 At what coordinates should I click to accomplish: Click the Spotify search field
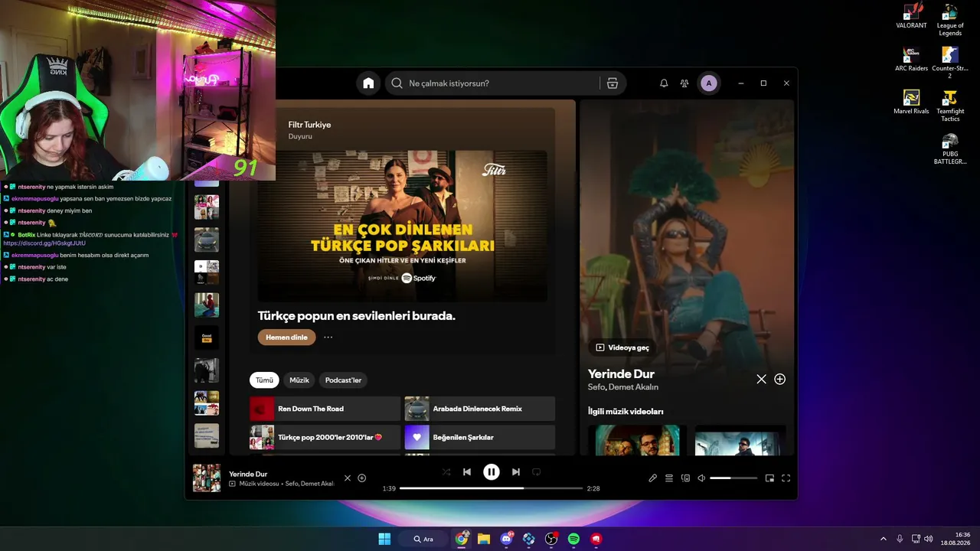(x=505, y=83)
